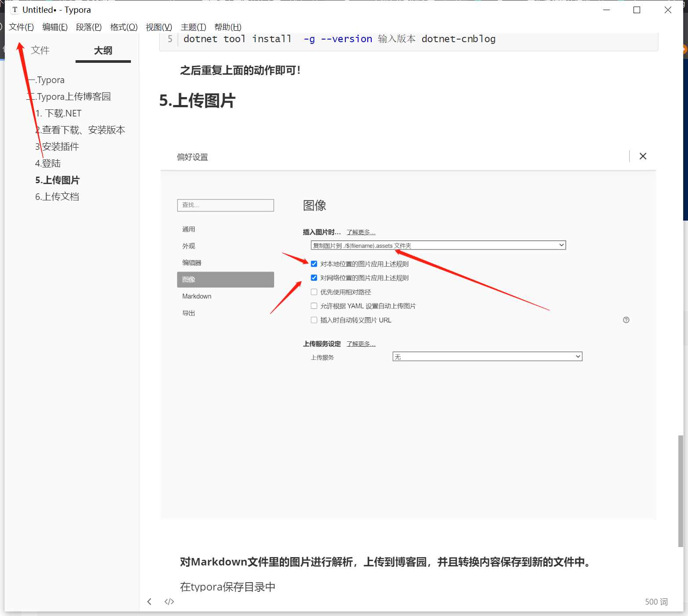Click the help question-mark icon in preferences image
688x616 pixels.
(x=626, y=320)
